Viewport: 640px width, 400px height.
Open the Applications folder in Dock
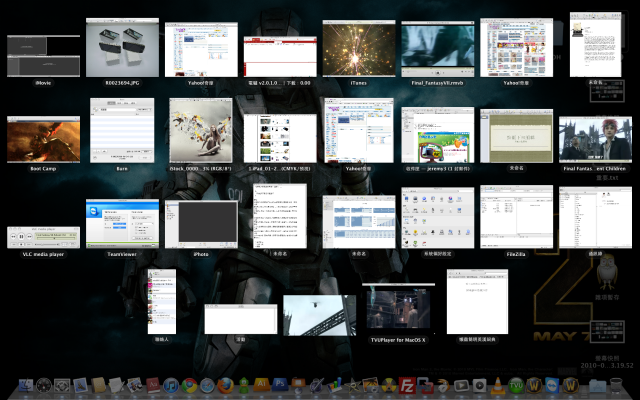pyautogui.click(x=598, y=386)
